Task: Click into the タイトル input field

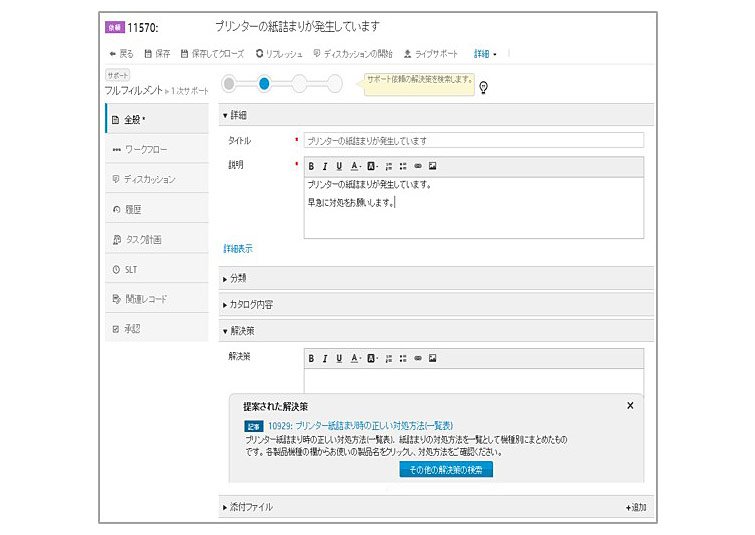Action: [474, 141]
